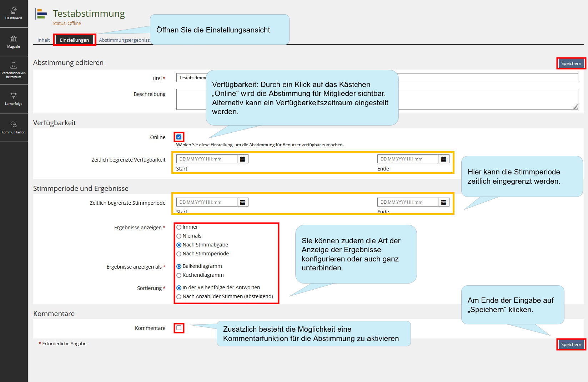Open the Abstimmungsergebnisse tab
588x382 pixels.
124,40
